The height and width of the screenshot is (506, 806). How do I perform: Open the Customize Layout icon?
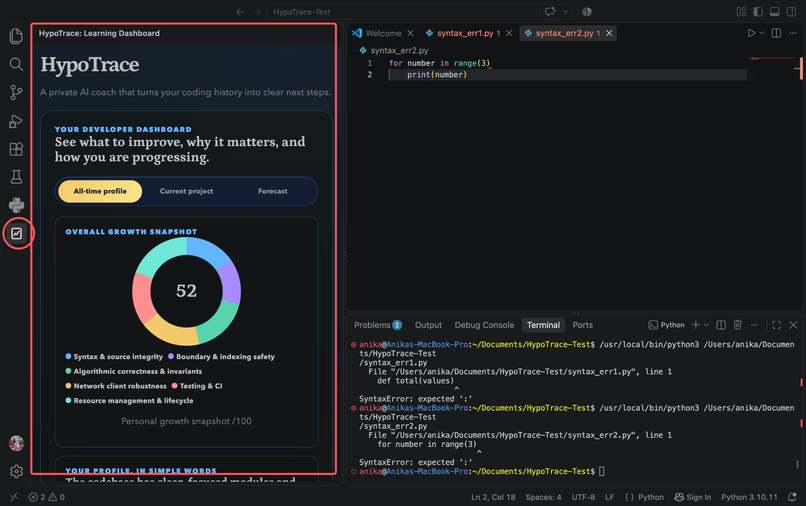click(741, 11)
